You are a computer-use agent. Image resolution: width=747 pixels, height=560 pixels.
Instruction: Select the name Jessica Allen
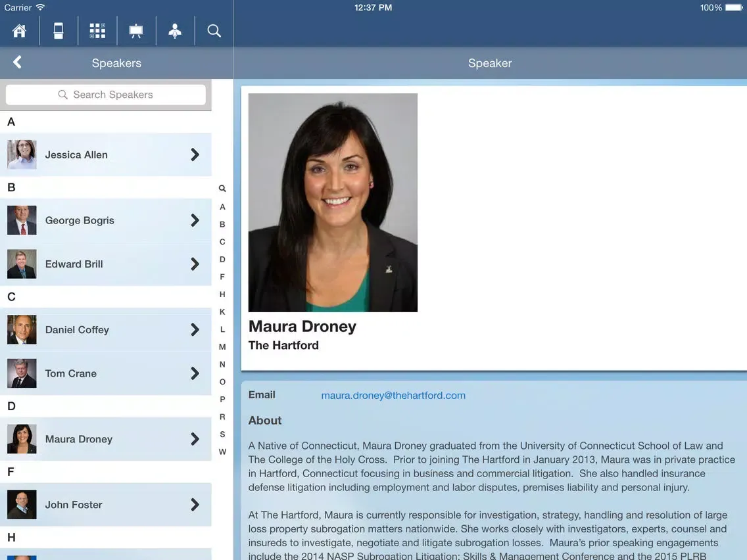pos(76,154)
